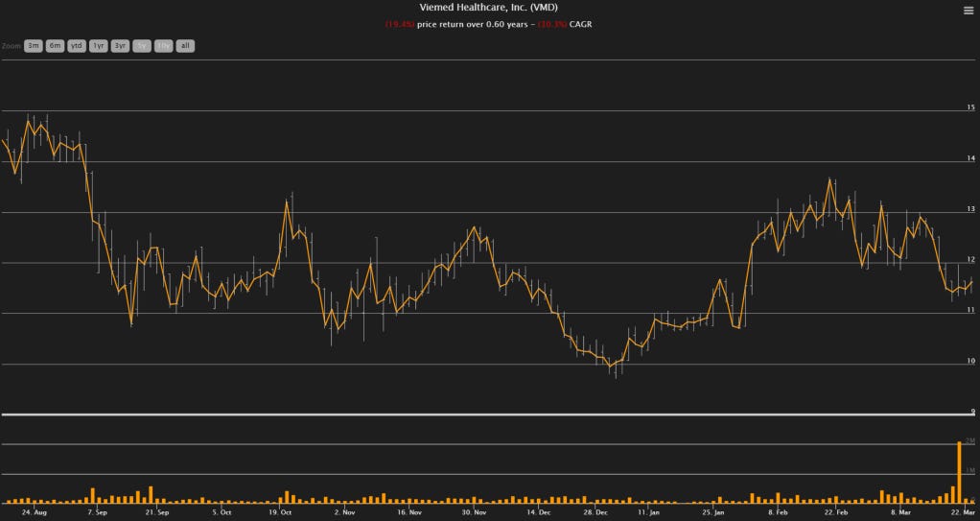Click the volume axis label 1M

point(970,470)
